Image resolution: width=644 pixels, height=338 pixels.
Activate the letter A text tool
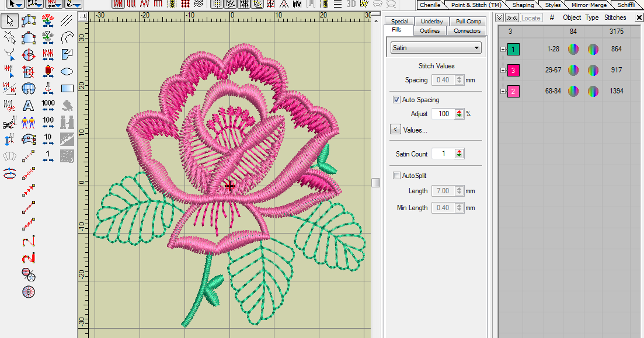pos(29,106)
